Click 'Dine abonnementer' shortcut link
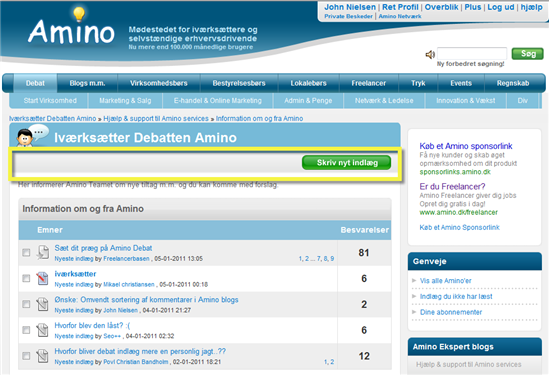 tap(451, 312)
